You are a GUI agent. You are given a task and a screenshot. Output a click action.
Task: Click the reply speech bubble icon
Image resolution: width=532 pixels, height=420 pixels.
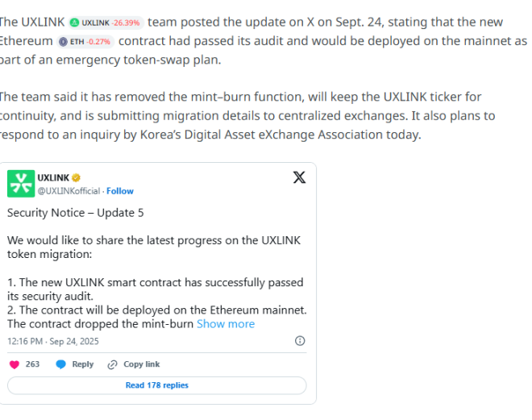pyautogui.click(x=60, y=364)
